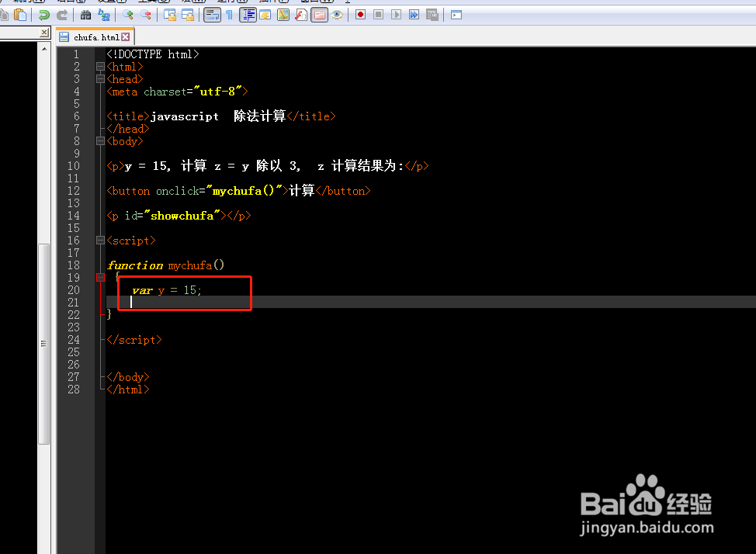This screenshot has width=756, height=554.
Task: Play back the recorded macro
Action: 397,15
